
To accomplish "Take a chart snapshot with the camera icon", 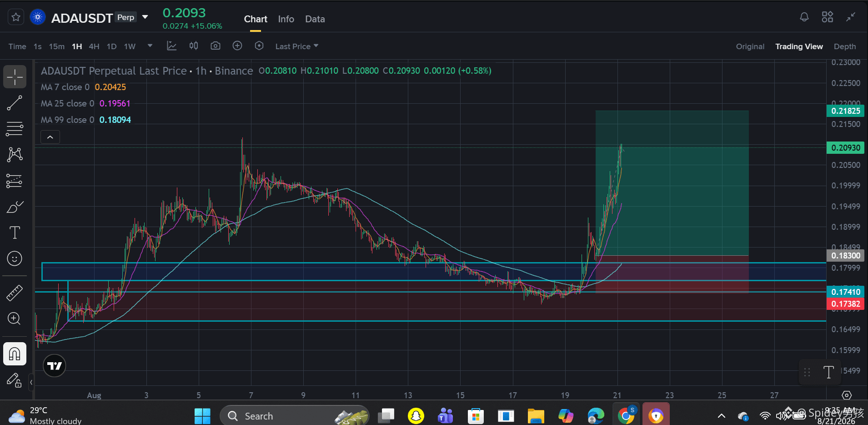I will tap(216, 46).
